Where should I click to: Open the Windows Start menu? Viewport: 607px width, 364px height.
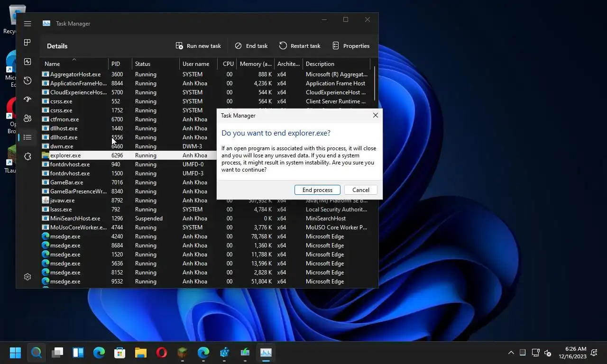[x=16, y=353]
